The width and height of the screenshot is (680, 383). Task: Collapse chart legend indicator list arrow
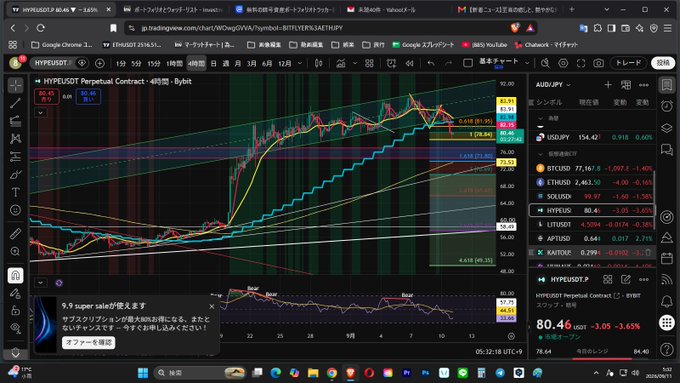pyautogui.click(x=40, y=113)
